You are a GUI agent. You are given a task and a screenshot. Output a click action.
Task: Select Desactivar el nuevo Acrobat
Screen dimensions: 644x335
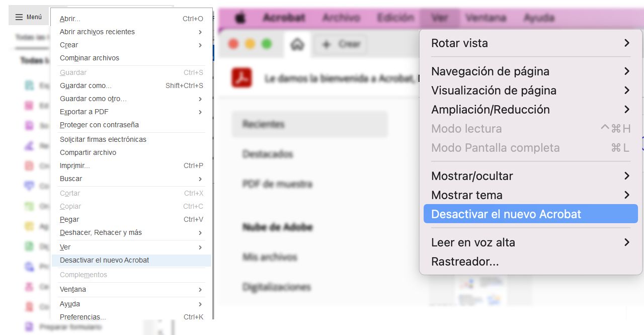click(x=506, y=214)
